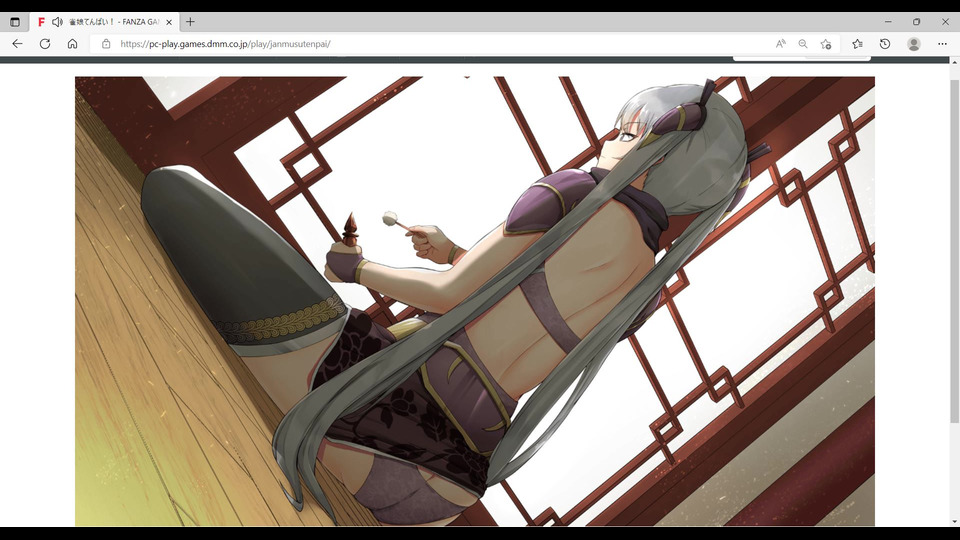
Task: Open a new tab with plus button
Action: pyautogui.click(x=190, y=22)
